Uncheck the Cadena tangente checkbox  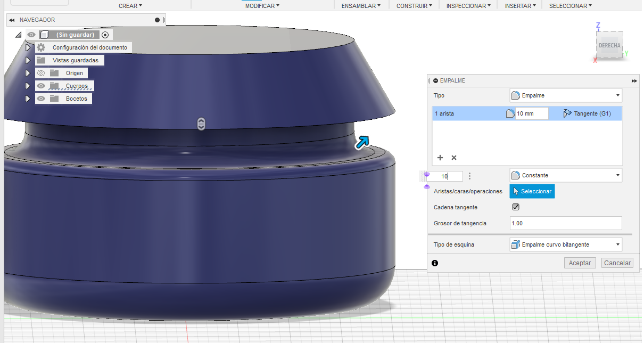[x=515, y=207]
